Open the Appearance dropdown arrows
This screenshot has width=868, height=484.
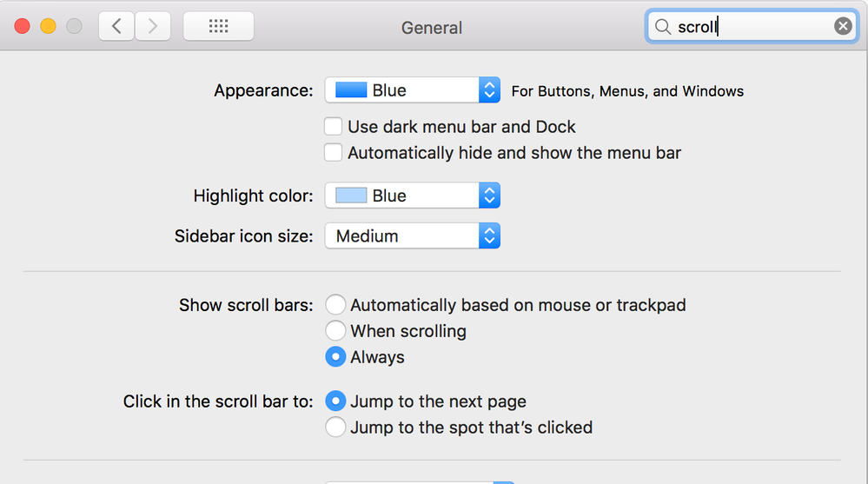pyautogui.click(x=489, y=90)
